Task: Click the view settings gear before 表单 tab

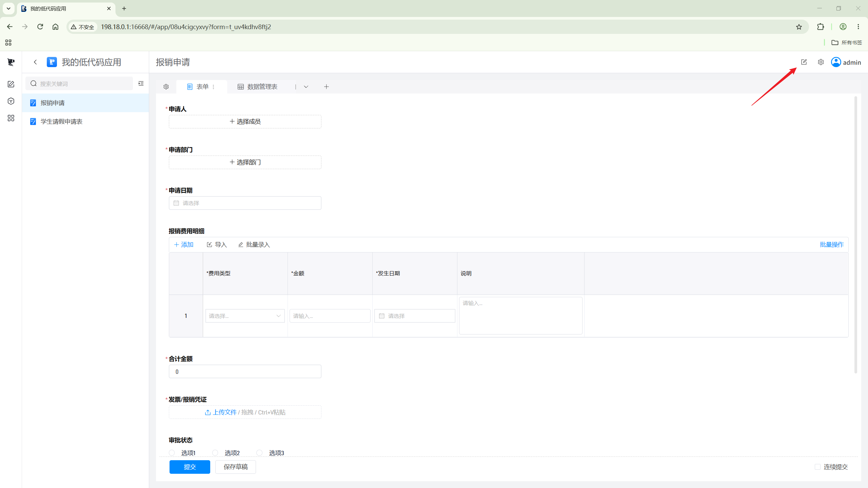Action: tap(166, 87)
